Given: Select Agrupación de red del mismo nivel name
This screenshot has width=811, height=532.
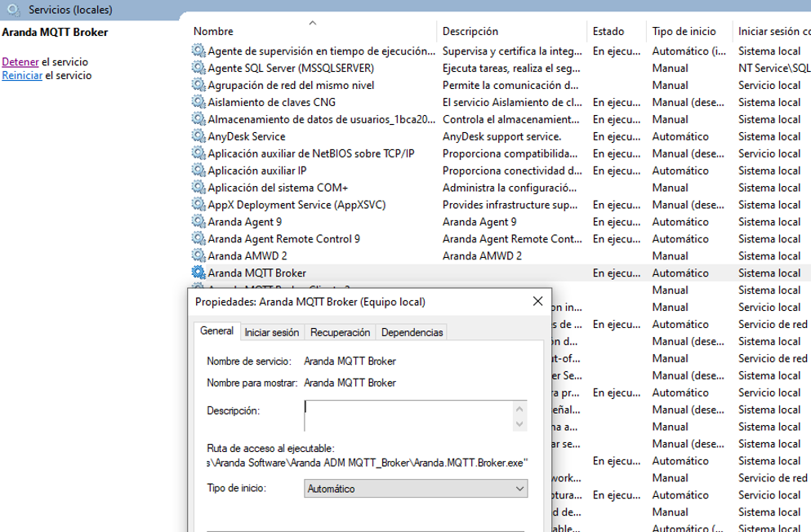Looking at the screenshot, I should 291,85.
